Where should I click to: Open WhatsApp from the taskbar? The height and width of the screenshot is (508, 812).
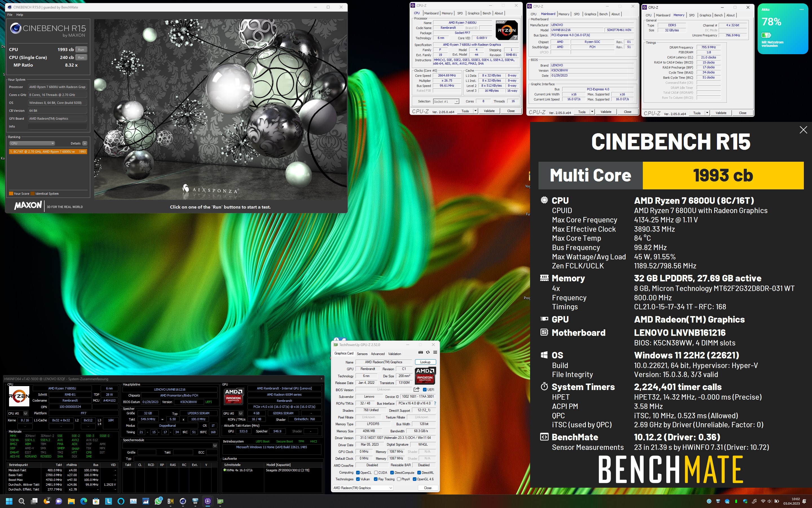pos(158,501)
